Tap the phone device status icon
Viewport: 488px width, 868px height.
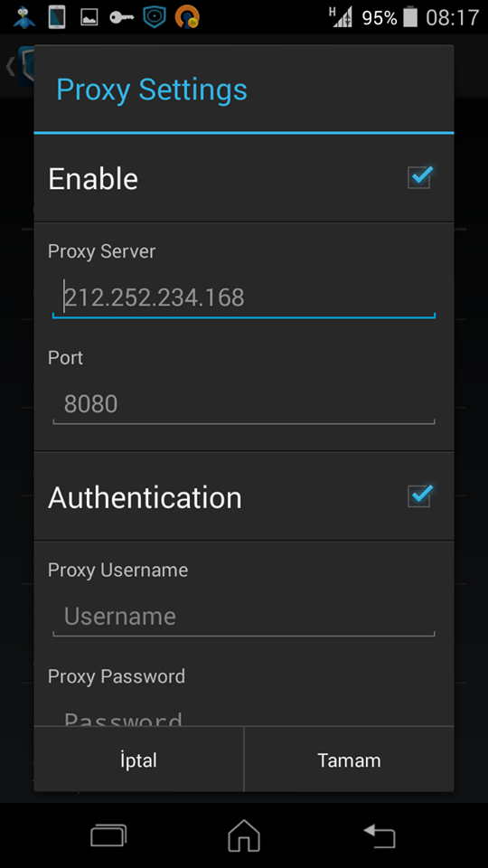pyautogui.click(x=56, y=17)
